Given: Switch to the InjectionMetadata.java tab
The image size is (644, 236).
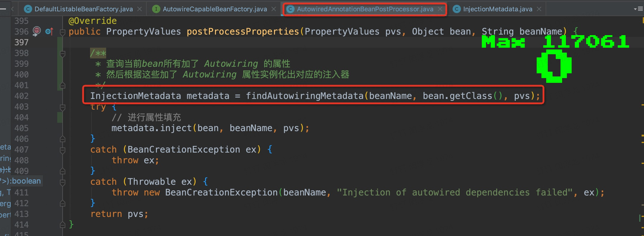Looking at the screenshot, I should click(x=497, y=9).
